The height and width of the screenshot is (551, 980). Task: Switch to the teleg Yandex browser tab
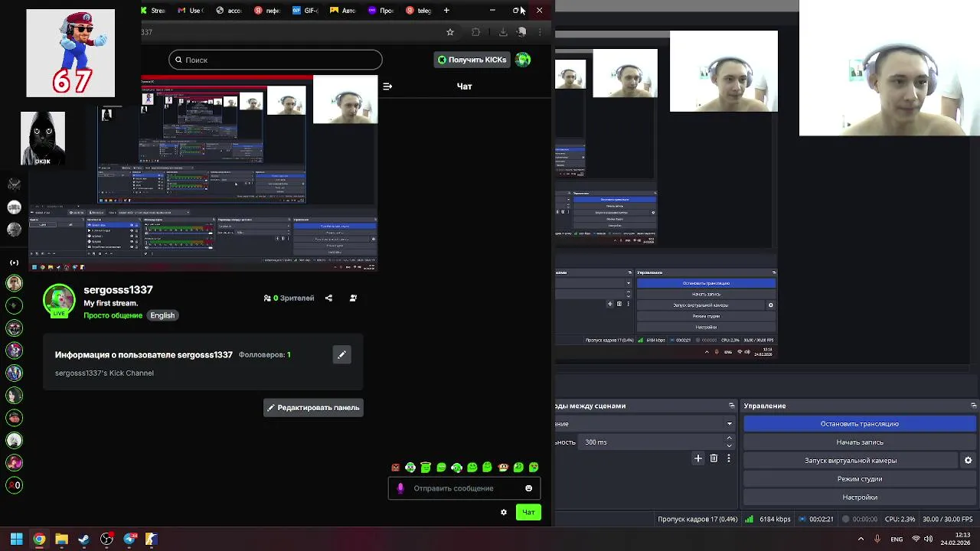(x=419, y=11)
